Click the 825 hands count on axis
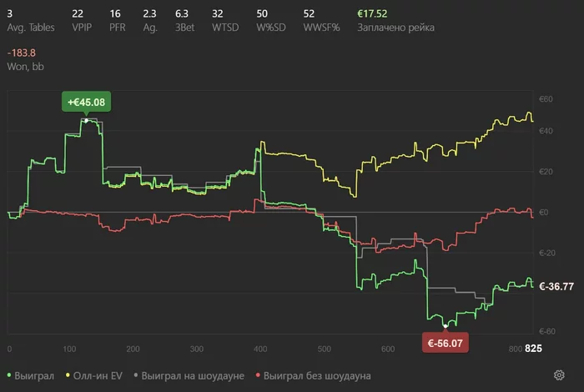 [x=532, y=349]
